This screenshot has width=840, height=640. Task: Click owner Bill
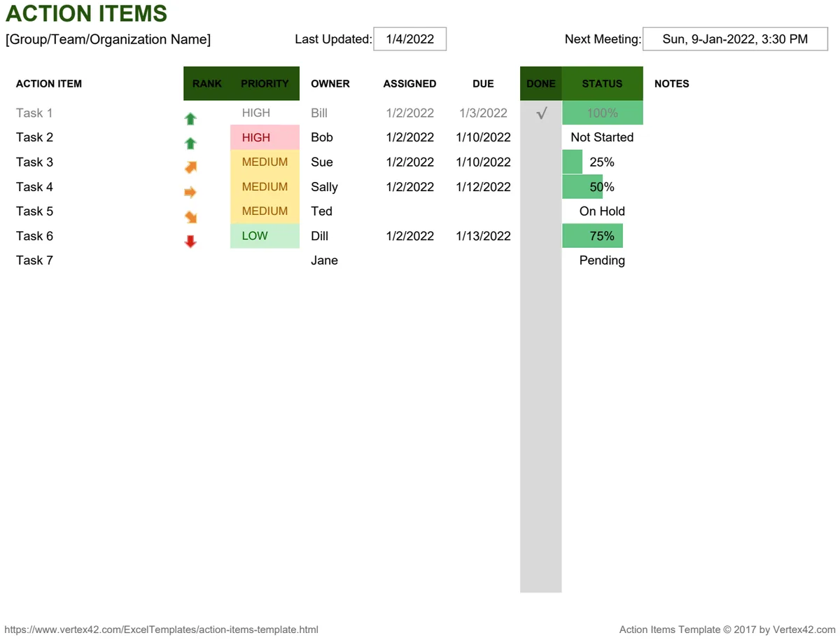tap(319, 113)
